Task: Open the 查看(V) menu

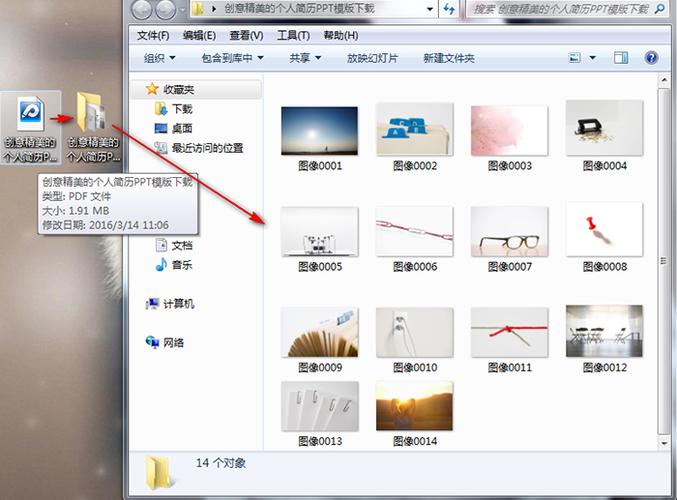Action: tap(246, 35)
